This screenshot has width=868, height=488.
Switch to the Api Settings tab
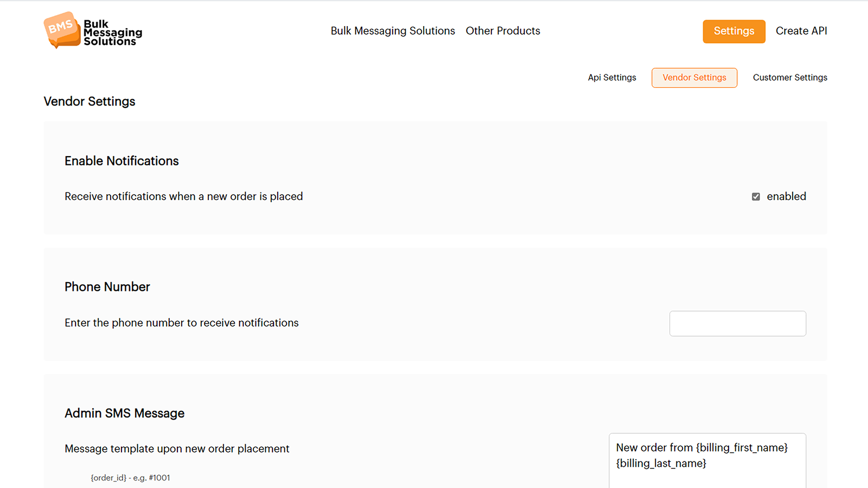point(612,78)
